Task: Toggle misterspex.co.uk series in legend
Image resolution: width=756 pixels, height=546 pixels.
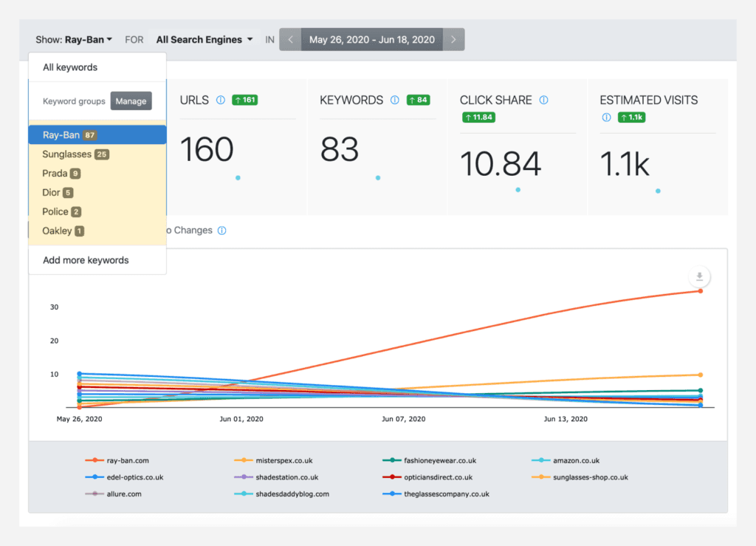Action: 273,460
